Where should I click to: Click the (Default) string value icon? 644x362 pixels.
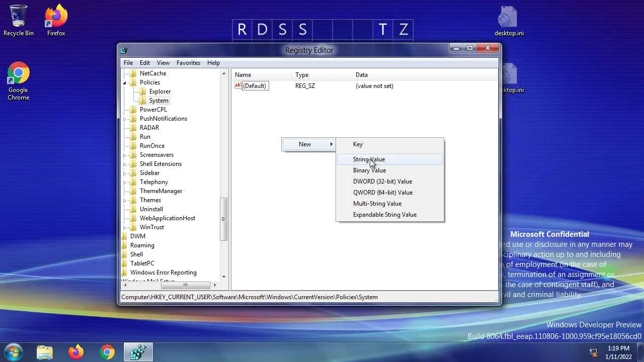238,86
